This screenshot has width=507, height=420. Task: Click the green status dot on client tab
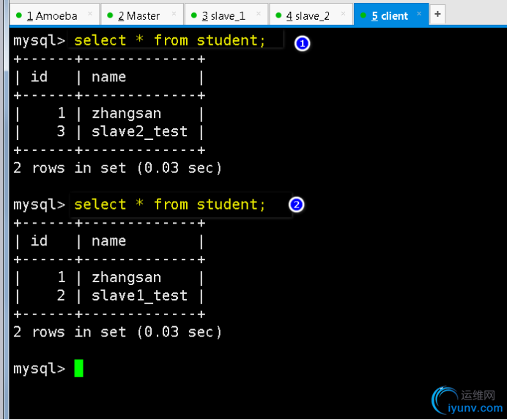point(363,15)
